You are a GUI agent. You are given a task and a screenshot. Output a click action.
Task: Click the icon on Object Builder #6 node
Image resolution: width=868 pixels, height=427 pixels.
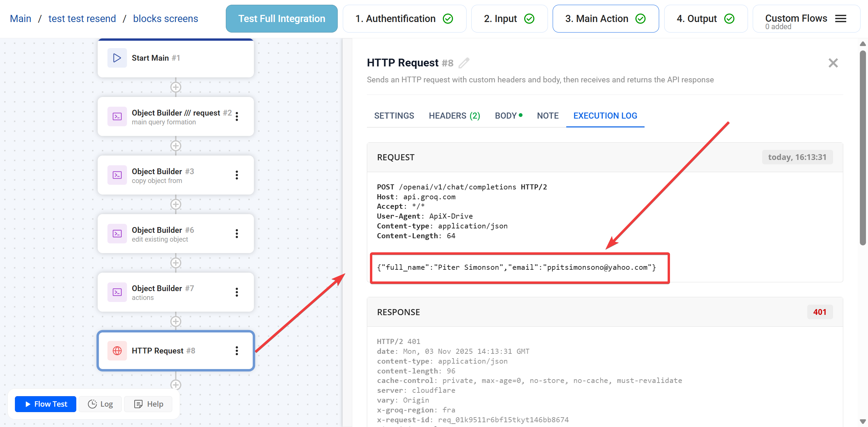(117, 233)
